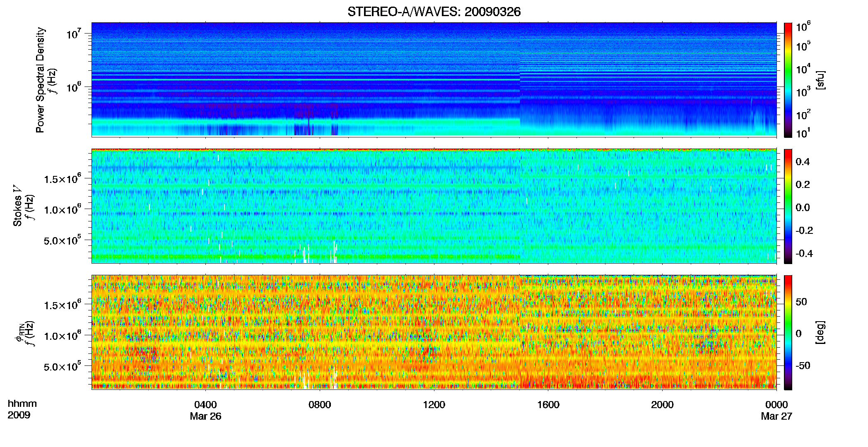Click the hhmm axis label
The height and width of the screenshot is (447, 868).
pos(22,404)
